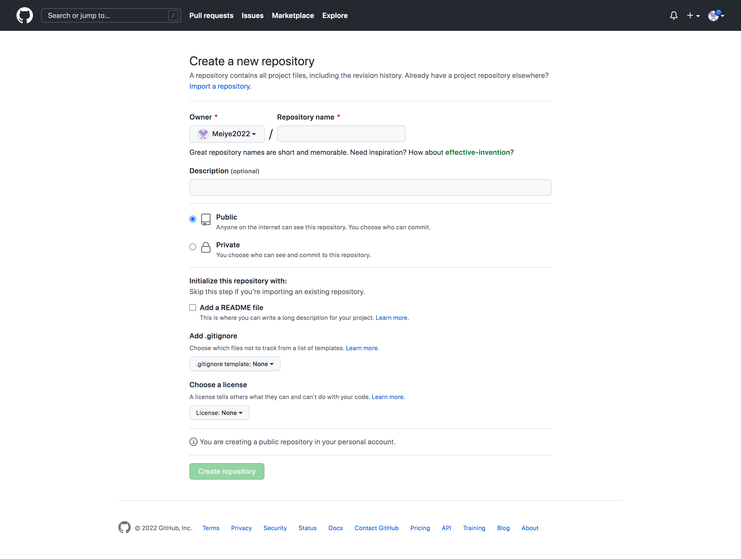Click the Search or jump to field
This screenshot has height=560, width=741.
111,15
